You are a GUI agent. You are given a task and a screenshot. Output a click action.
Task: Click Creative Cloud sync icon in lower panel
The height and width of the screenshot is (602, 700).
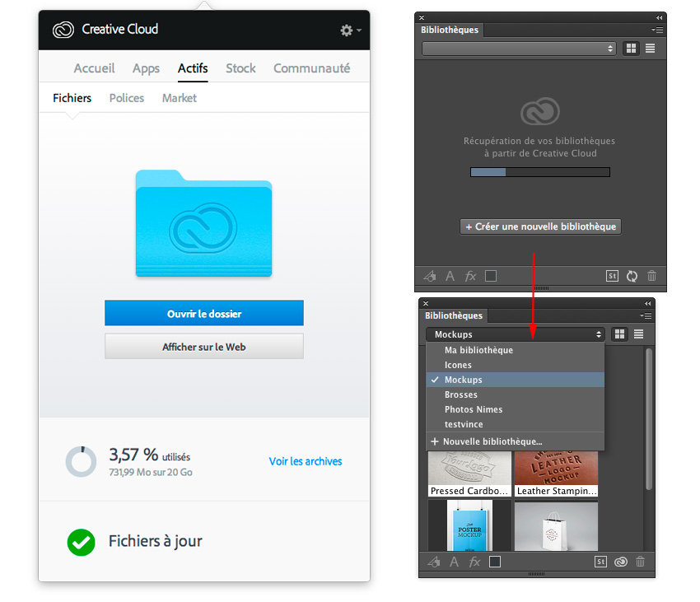point(621,562)
